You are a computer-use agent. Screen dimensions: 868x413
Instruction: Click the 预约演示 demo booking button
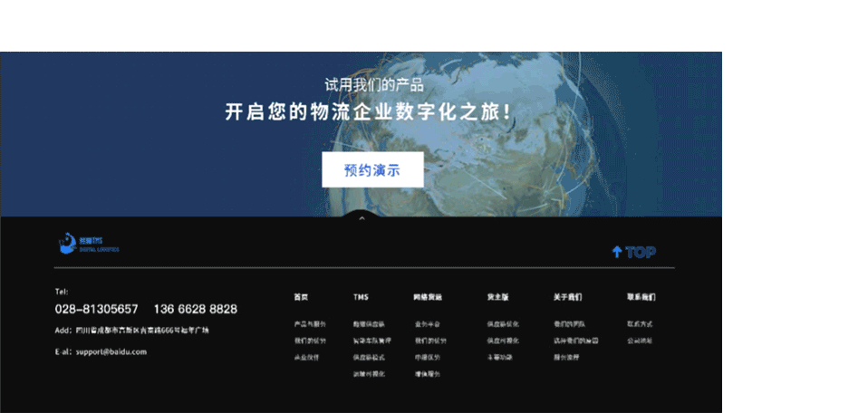click(x=372, y=170)
